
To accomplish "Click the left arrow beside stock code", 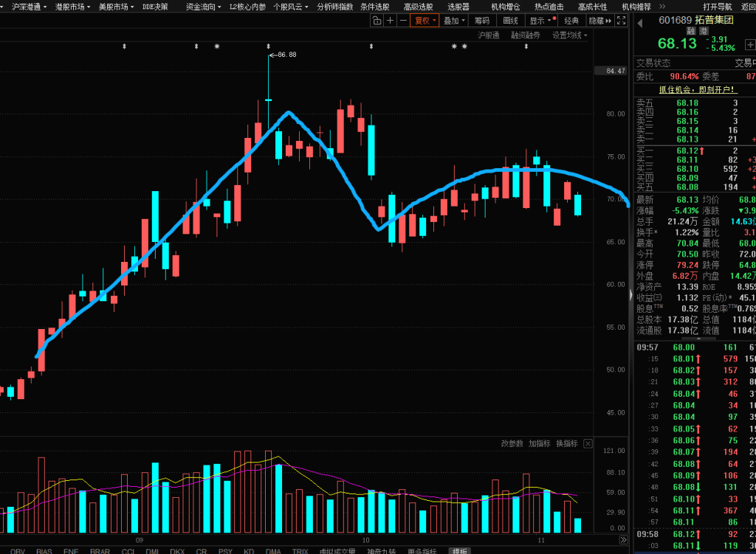I will click(x=639, y=21).
